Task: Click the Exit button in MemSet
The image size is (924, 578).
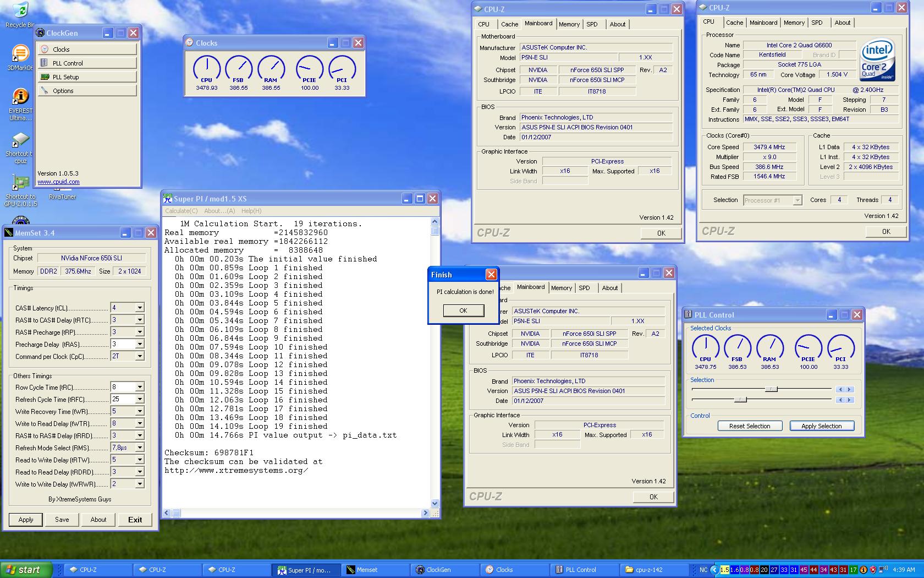Action: [135, 520]
